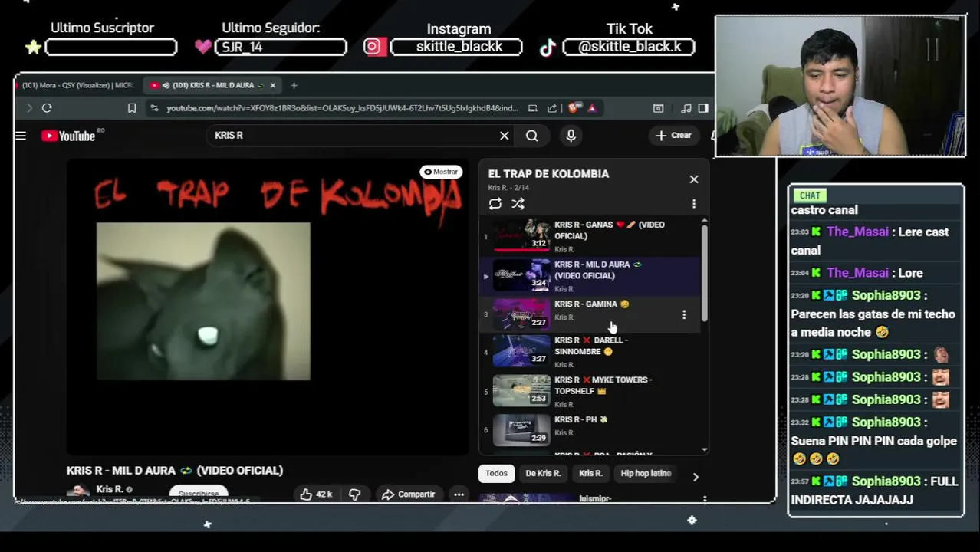Image resolution: width=980 pixels, height=552 pixels.
Task: Open the site settings icon before the URL
Action: [156, 108]
